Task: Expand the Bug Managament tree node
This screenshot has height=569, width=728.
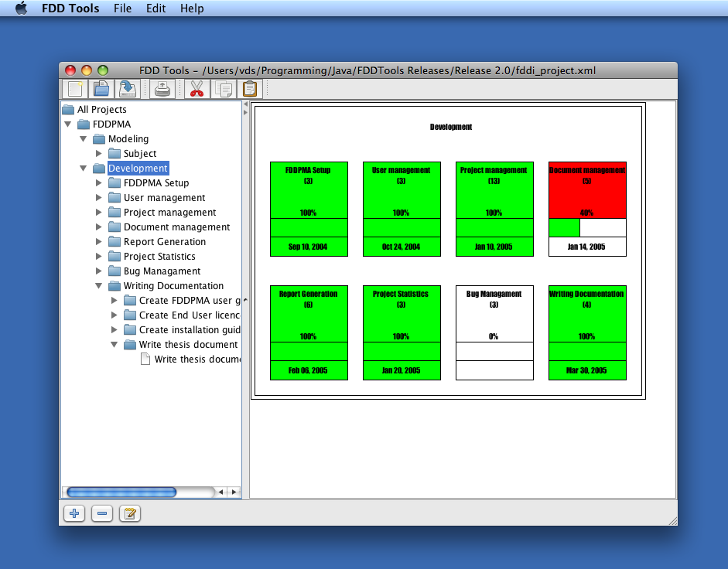Action: pos(98,271)
